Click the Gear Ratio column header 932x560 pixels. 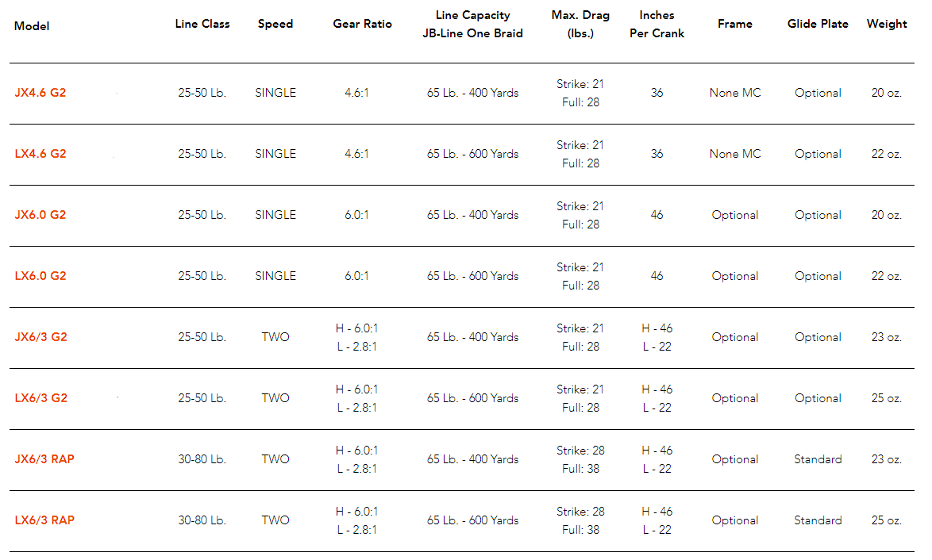tap(362, 24)
